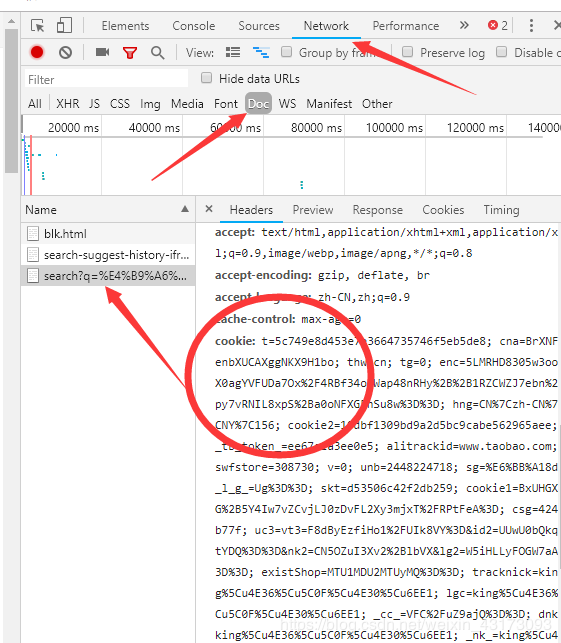Screen dimensions: 561x643
Task: Select search-suggest-history-ifr request row
Action: point(108,255)
